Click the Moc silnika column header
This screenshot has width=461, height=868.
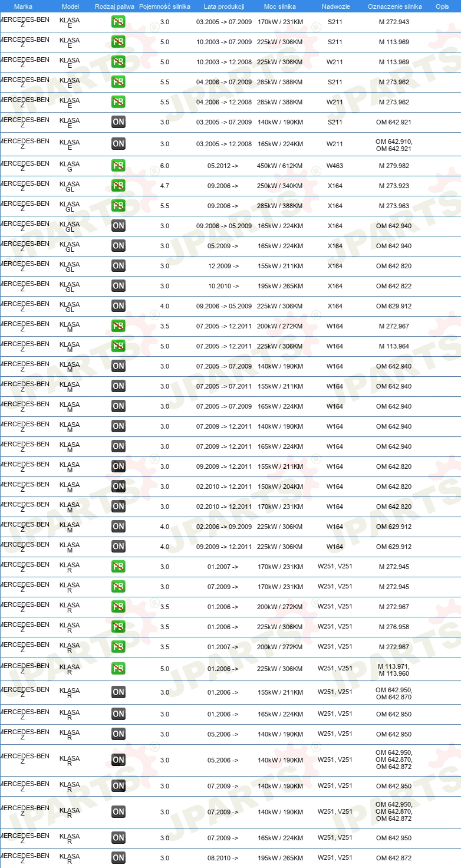click(280, 6)
